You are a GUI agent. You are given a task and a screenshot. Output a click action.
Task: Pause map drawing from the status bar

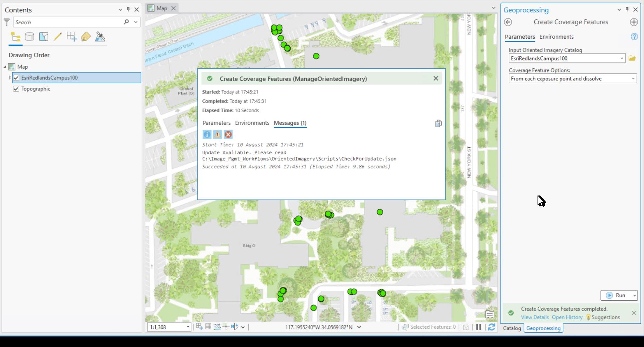479,327
